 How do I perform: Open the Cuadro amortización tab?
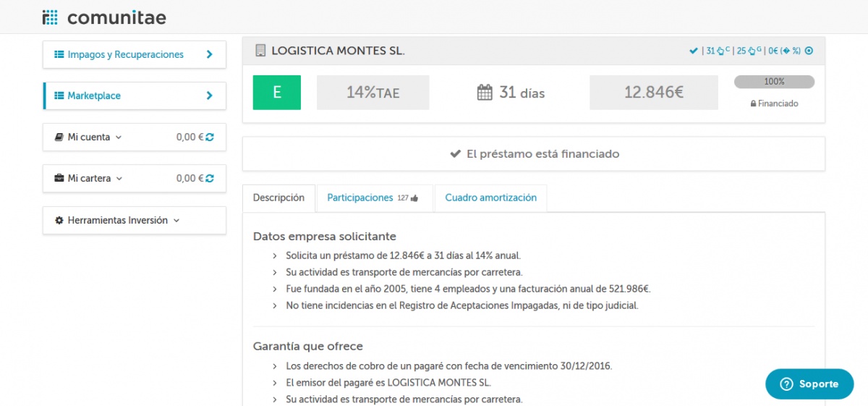coord(490,198)
